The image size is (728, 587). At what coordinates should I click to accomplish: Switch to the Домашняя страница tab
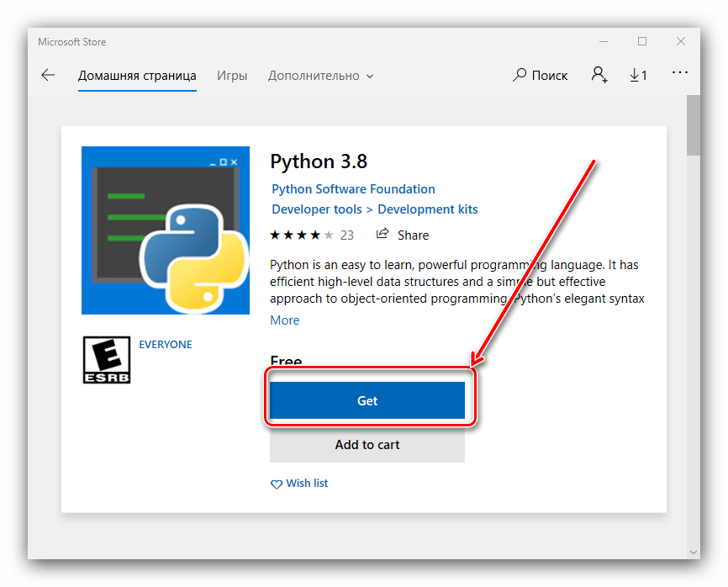click(x=137, y=76)
